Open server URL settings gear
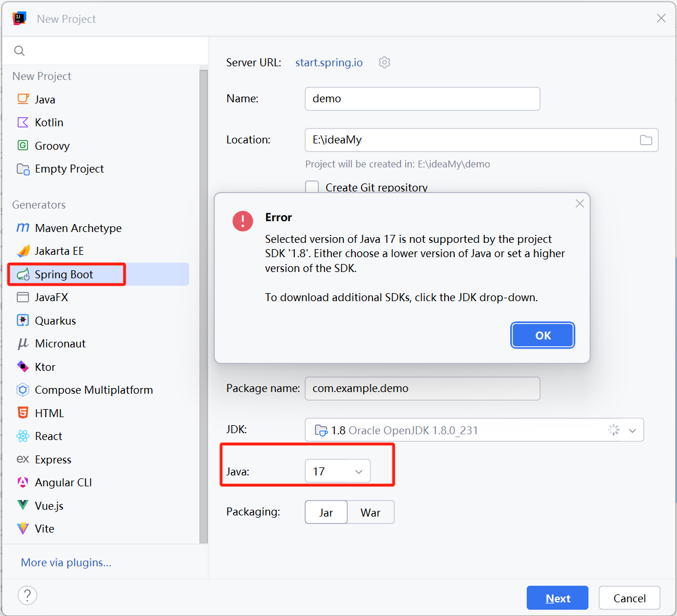 tap(384, 63)
